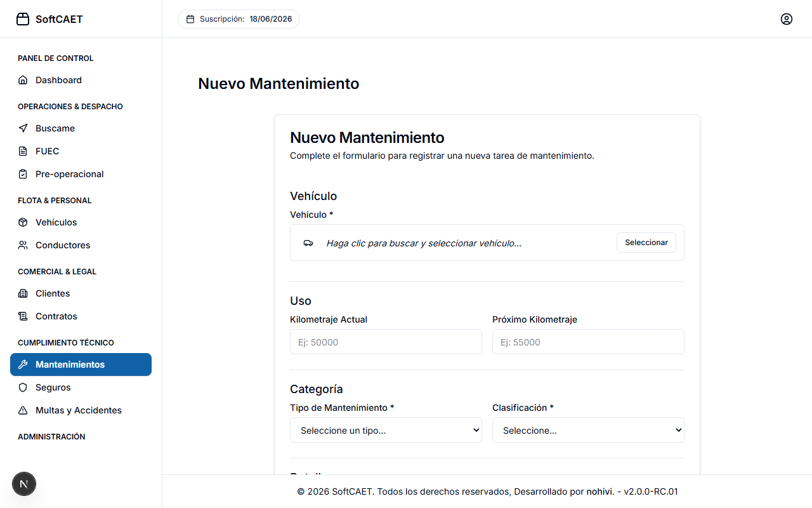Click the OPERACIONES & DESPACHO heading
The width and height of the screenshot is (812, 508).
point(70,107)
